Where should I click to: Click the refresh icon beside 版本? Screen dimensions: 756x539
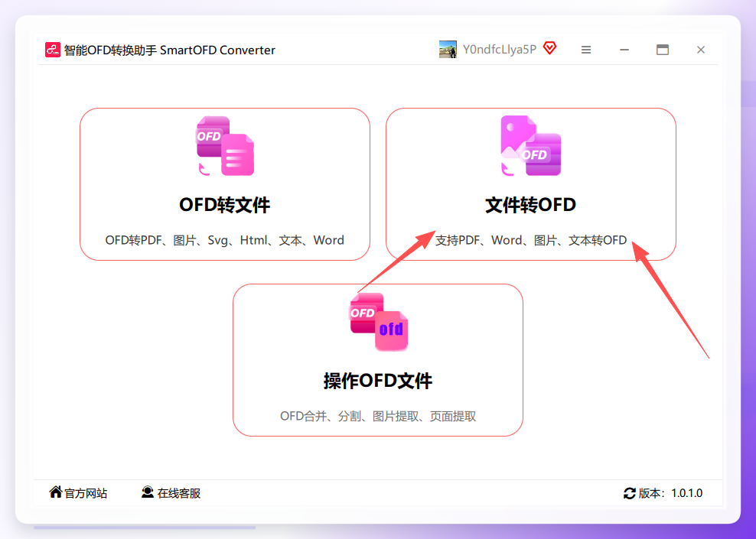[629, 493]
